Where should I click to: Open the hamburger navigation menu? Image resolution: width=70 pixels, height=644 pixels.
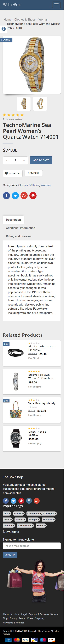point(56,5)
